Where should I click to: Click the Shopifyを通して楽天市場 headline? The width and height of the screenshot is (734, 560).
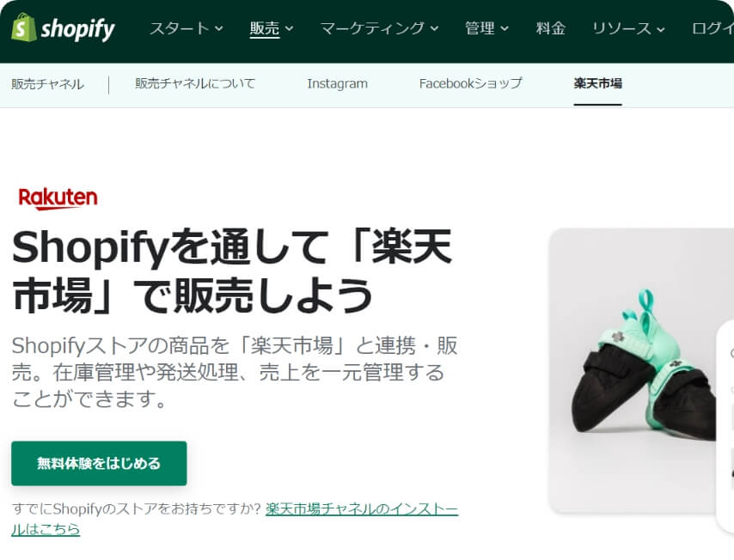click(232, 271)
